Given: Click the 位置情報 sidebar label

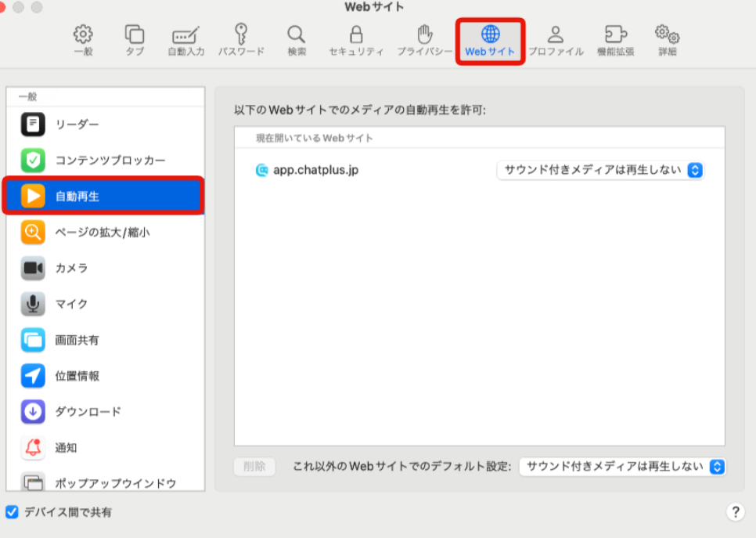Looking at the screenshot, I should tap(77, 376).
